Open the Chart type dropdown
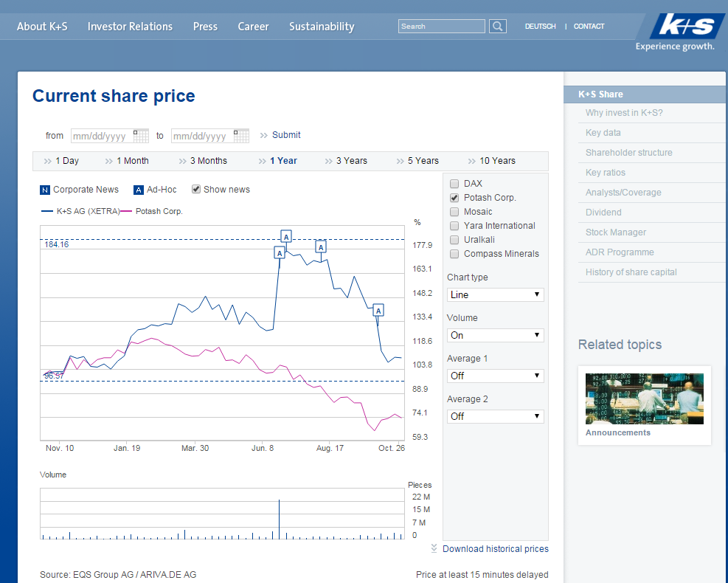 click(495, 294)
